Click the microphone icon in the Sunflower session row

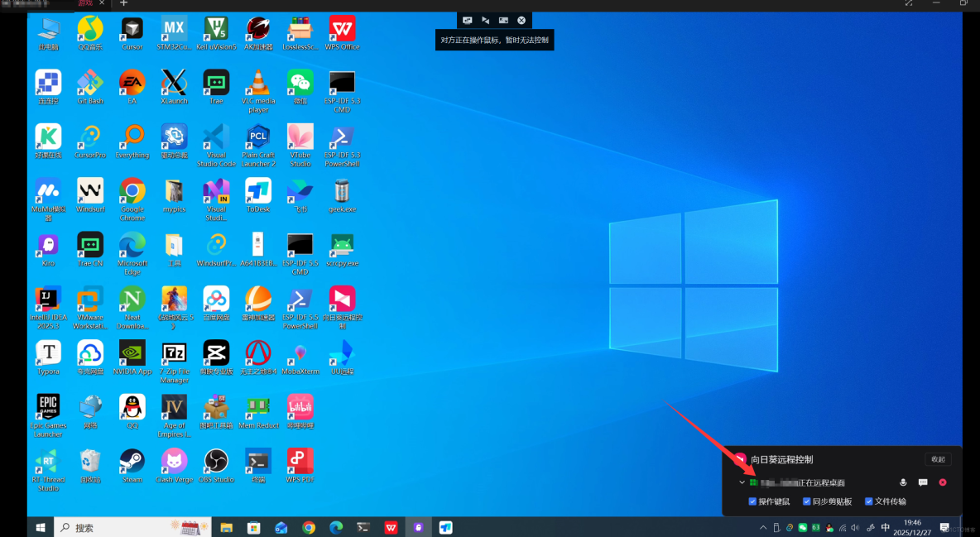[903, 482]
